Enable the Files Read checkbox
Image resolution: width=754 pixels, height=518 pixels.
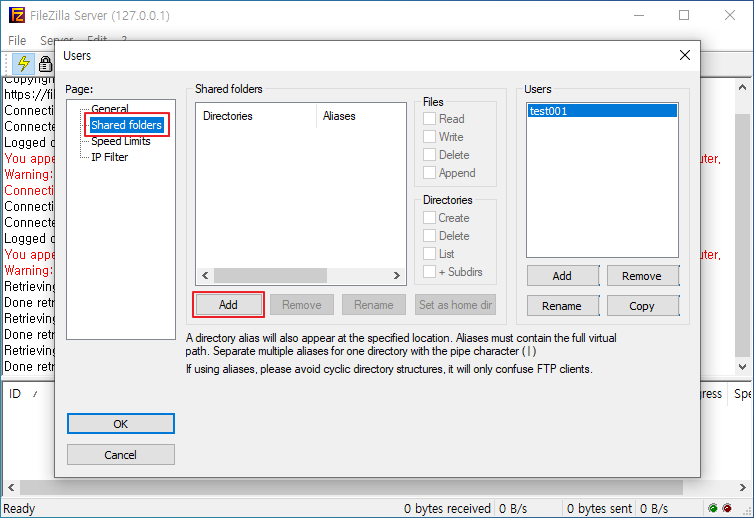[x=429, y=119]
